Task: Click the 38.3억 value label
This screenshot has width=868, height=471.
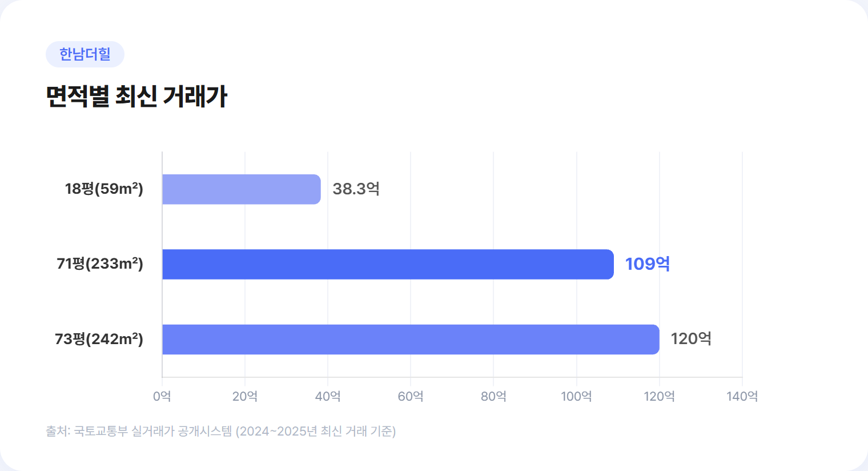Action: coord(356,189)
